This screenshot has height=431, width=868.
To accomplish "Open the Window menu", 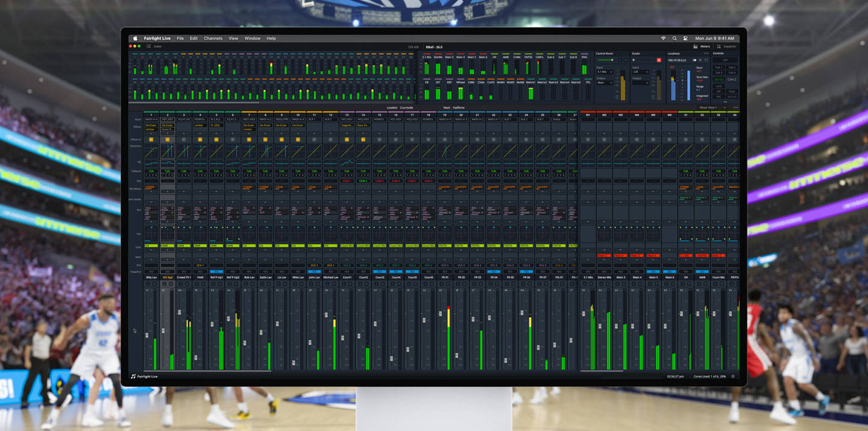I will pos(252,39).
